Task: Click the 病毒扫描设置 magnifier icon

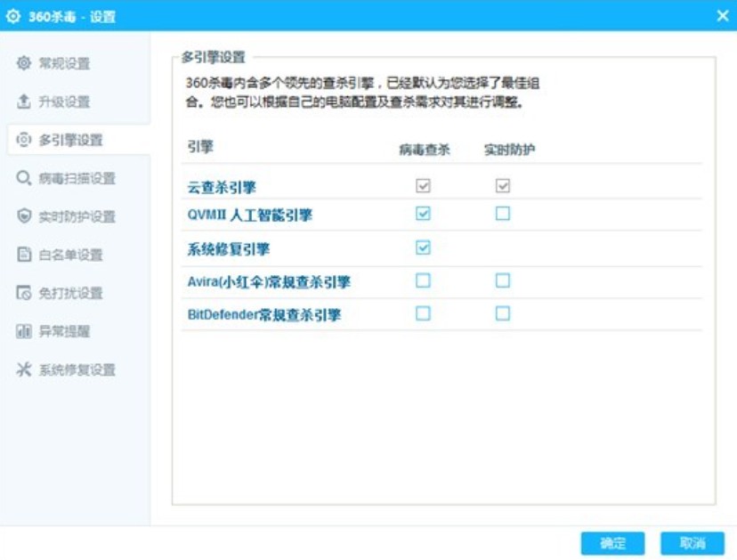Action: pyautogui.click(x=24, y=178)
